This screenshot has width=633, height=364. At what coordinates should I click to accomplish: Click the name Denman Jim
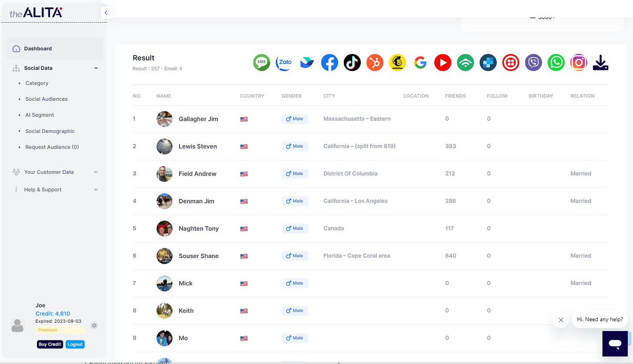coord(197,201)
